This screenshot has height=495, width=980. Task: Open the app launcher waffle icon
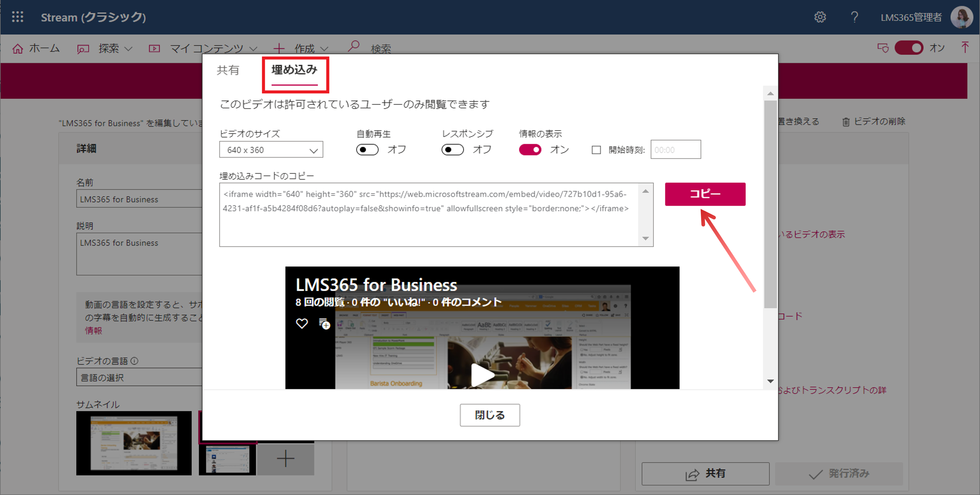(18, 17)
